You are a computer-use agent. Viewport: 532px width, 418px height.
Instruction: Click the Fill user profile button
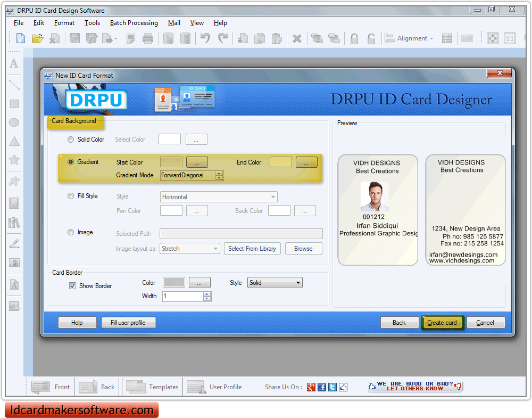(128, 323)
